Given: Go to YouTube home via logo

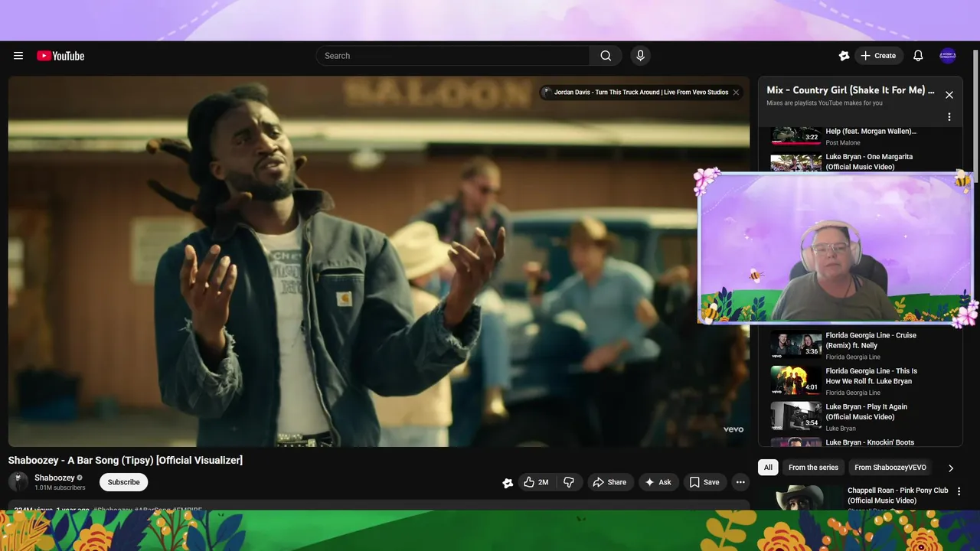Looking at the screenshot, I should (60, 56).
